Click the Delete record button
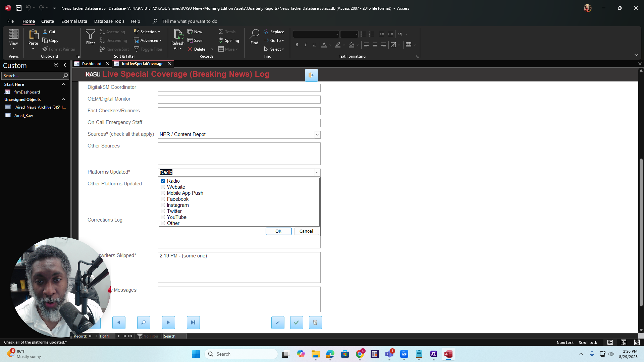This screenshot has width=644, height=362. coord(197,49)
